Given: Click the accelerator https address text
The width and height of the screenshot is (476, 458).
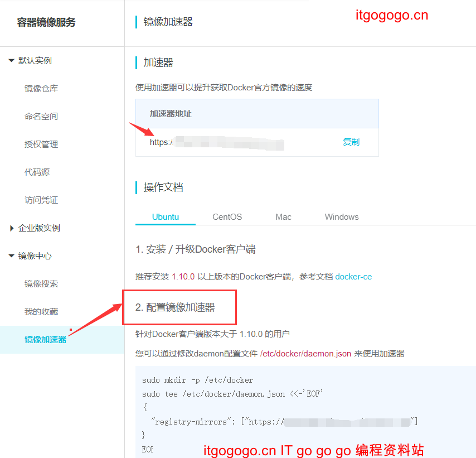Looking at the screenshot, I should pos(217,143).
